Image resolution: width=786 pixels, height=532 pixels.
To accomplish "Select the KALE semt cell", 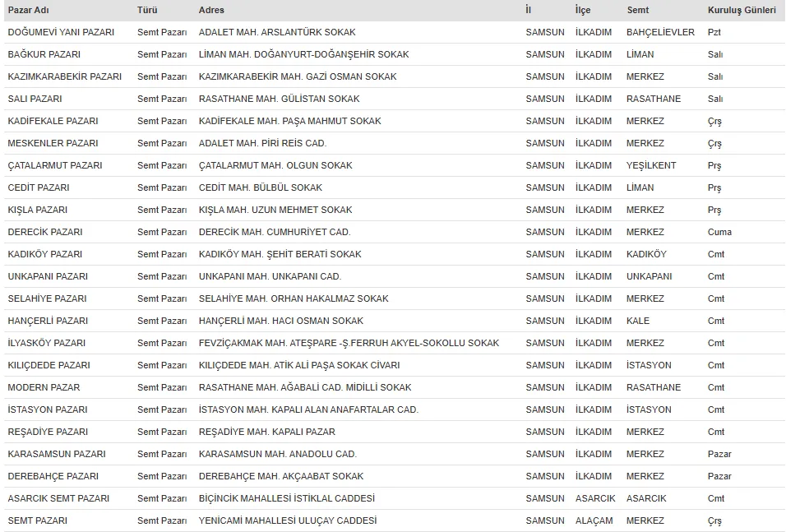I will [638, 321].
